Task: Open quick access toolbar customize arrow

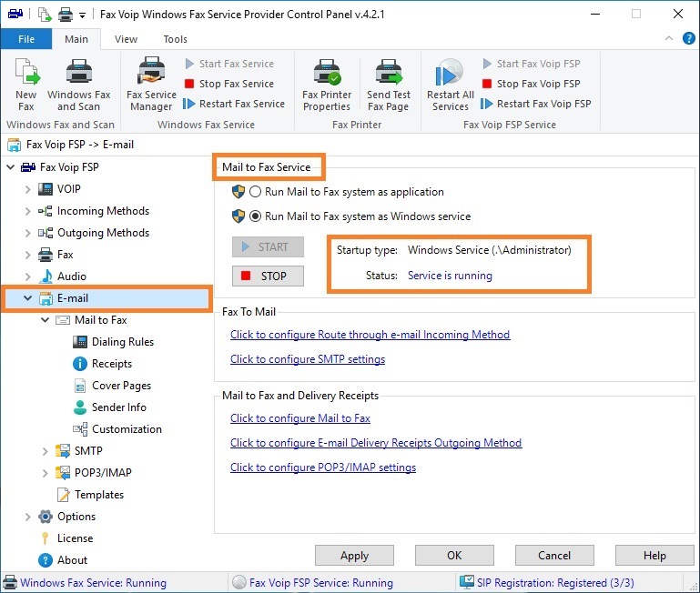Action: click(x=82, y=15)
